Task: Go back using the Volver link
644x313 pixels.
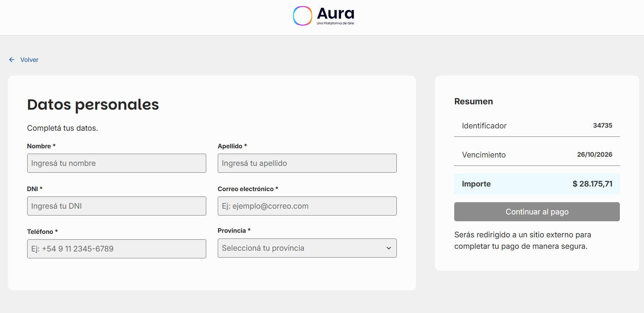Action: tap(29, 60)
